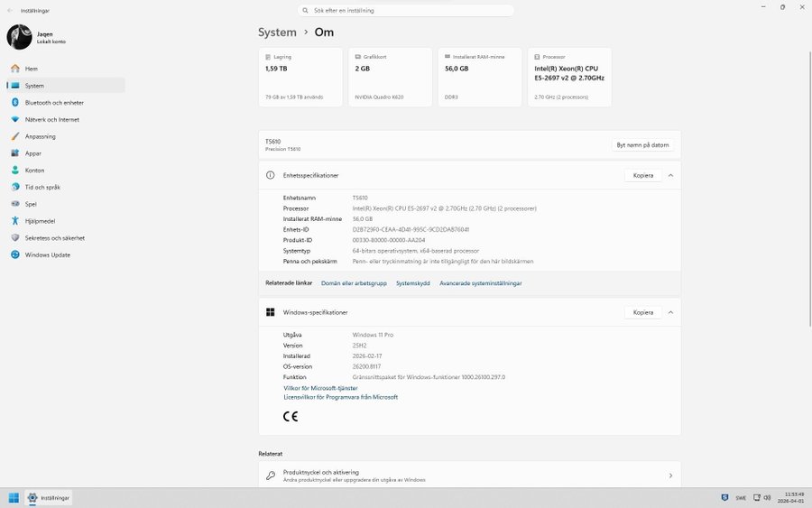Go to Konton account settings
Image resolution: width=812 pixels, height=508 pixels.
point(34,170)
